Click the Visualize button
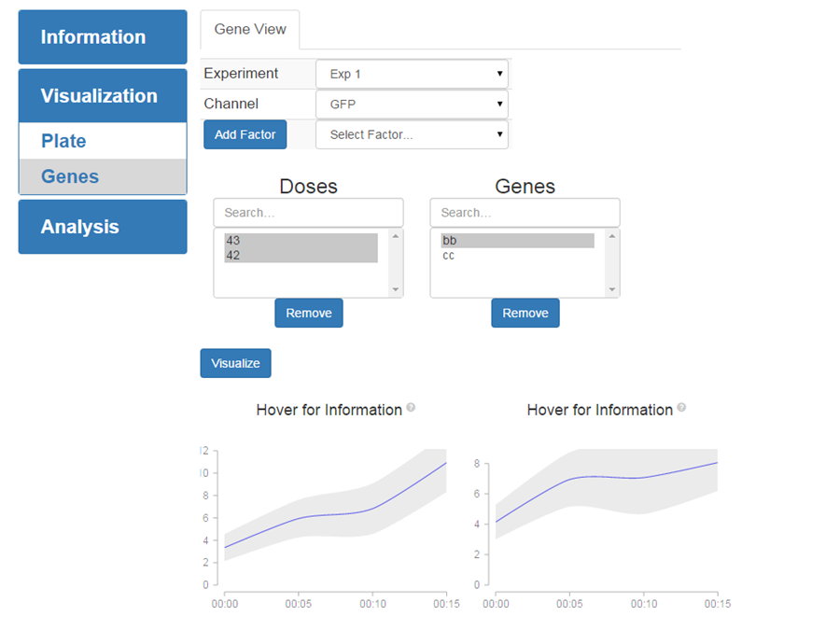The height and width of the screenshot is (644, 840). tap(235, 363)
